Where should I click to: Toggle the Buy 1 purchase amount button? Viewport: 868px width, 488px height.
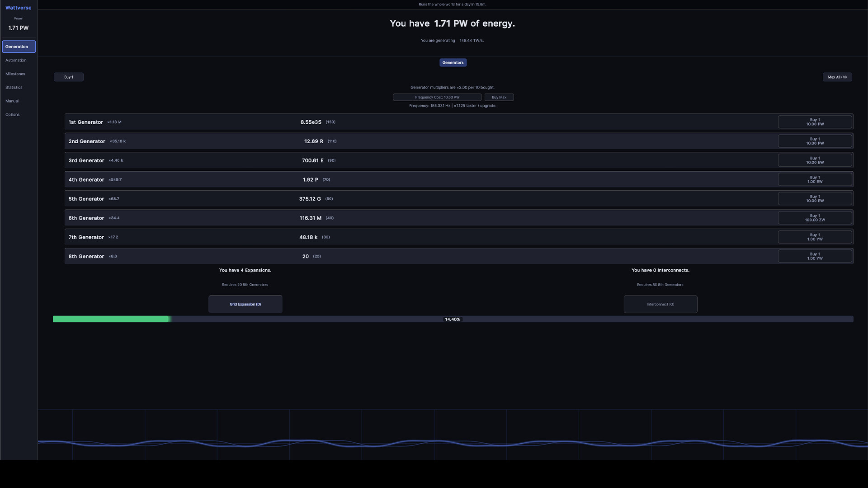click(x=69, y=77)
